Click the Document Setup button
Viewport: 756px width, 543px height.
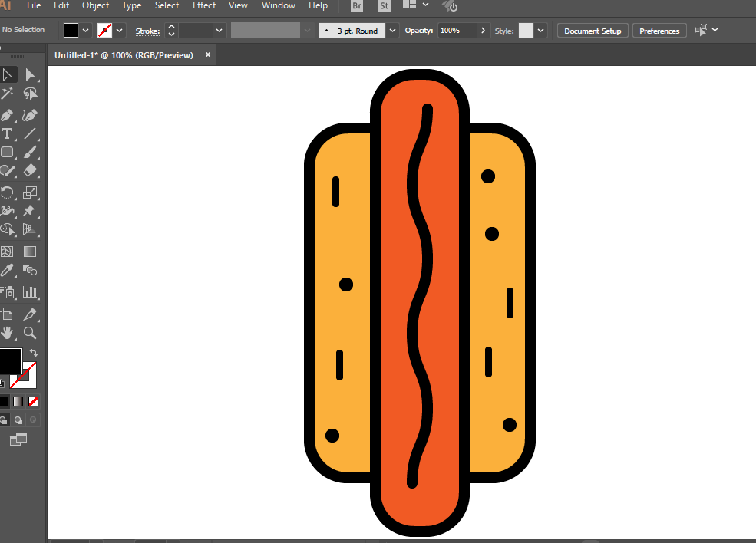click(593, 31)
